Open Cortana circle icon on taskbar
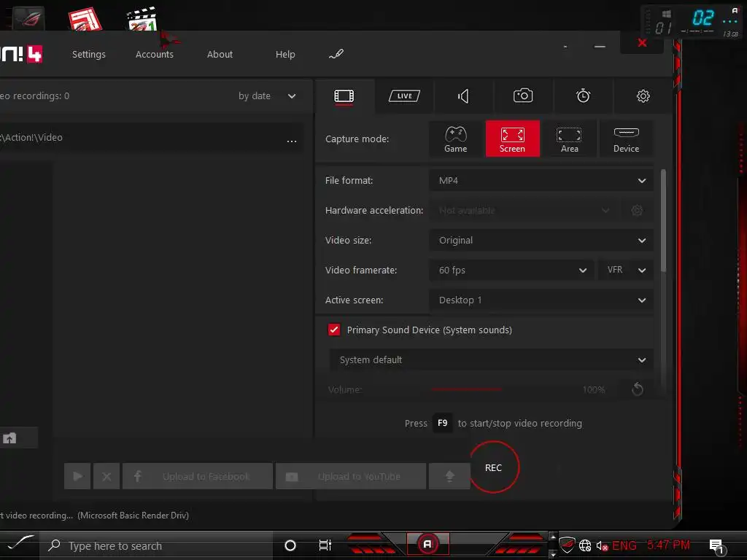This screenshot has height=560, width=747. [290, 545]
